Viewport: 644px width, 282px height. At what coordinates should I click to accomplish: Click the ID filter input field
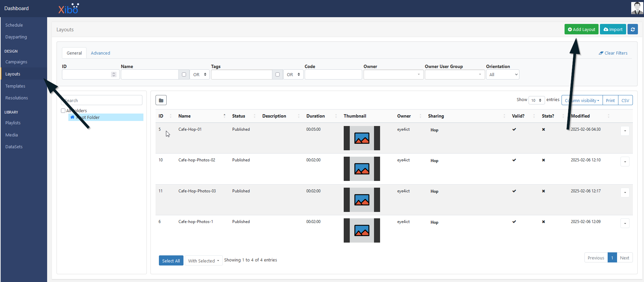pos(91,74)
